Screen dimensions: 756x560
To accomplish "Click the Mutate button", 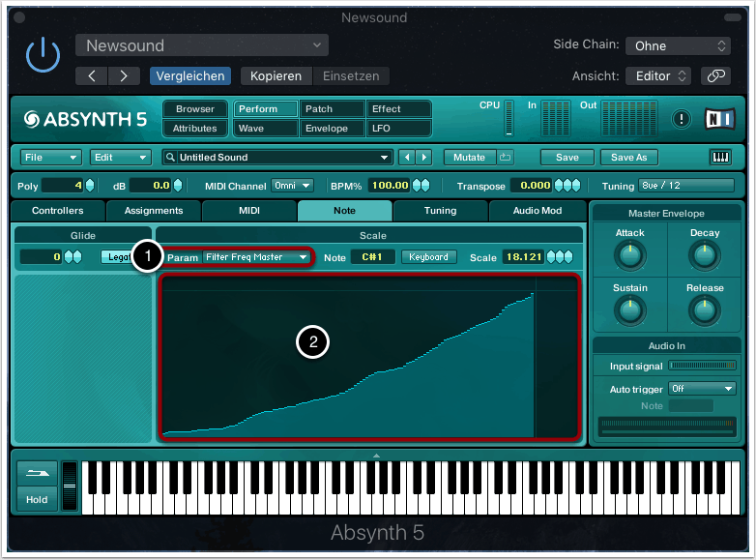I will [x=469, y=157].
